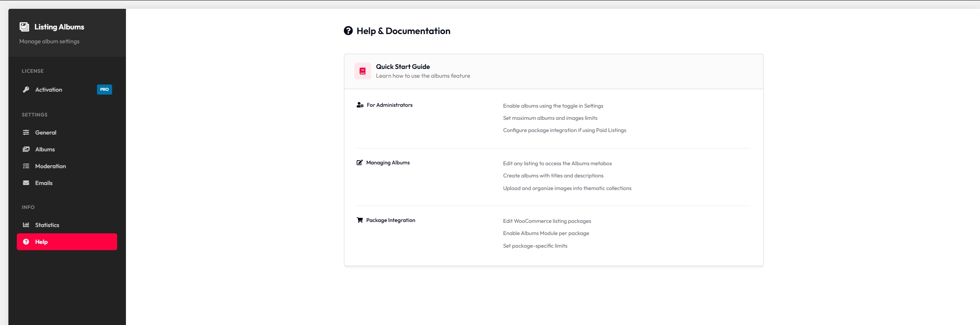Click the For Administrators user-gear icon

360,105
